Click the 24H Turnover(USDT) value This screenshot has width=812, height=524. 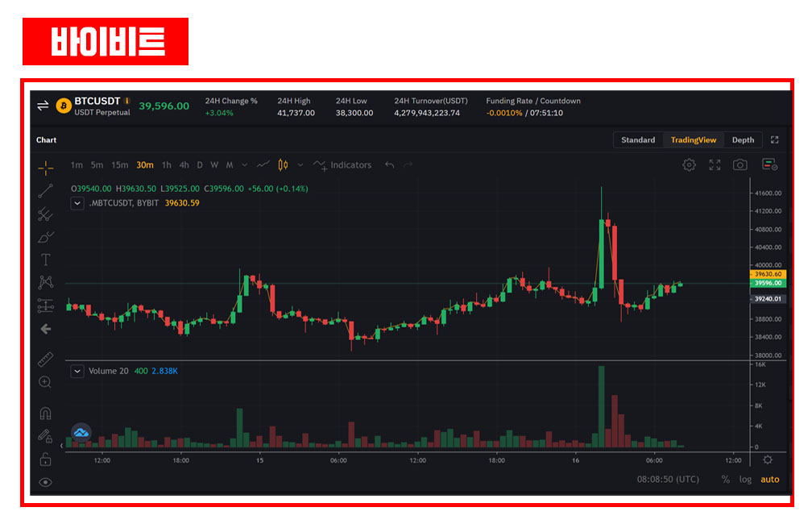tap(427, 113)
